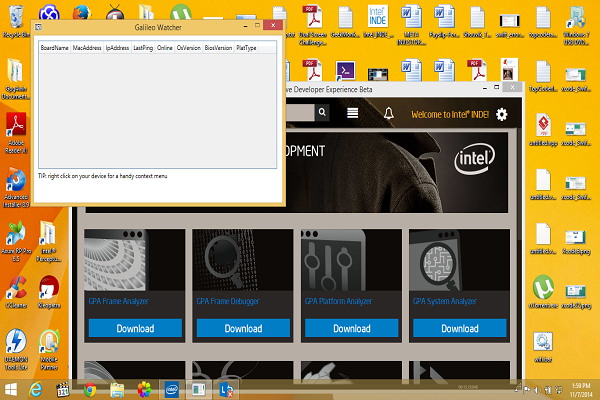Image resolution: width=600 pixels, height=400 pixels.
Task: Select Kleopatra desktop shortcut
Action: 49,292
